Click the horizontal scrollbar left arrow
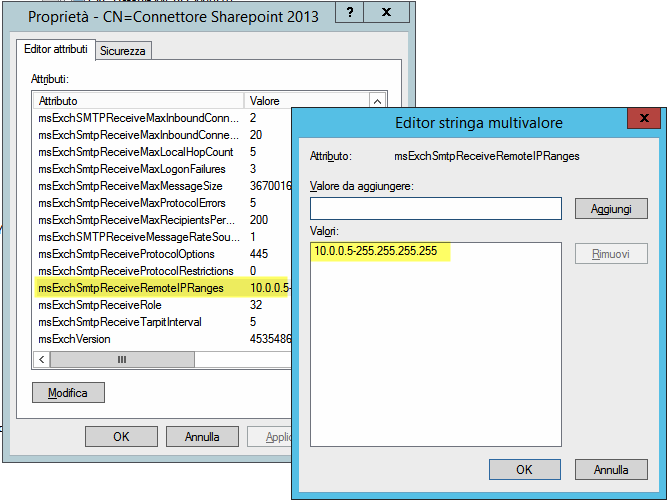This screenshot has height=500, width=667. [41, 360]
